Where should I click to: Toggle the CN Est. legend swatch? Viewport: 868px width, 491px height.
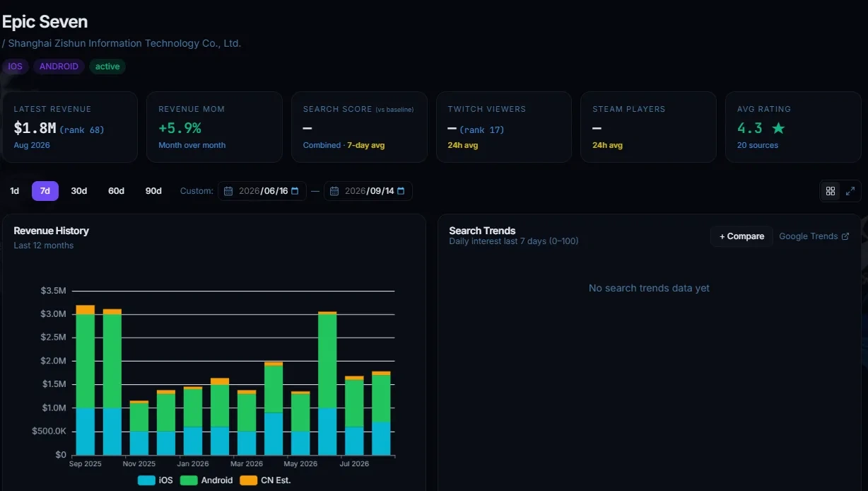[x=249, y=480]
